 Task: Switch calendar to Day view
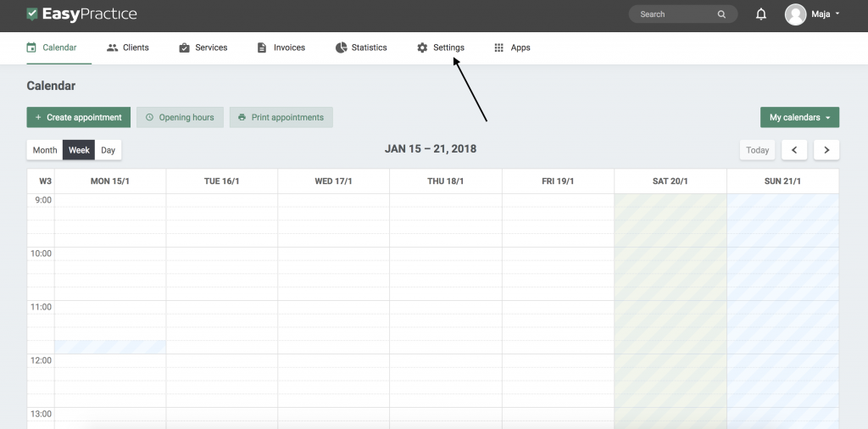click(108, 150)
